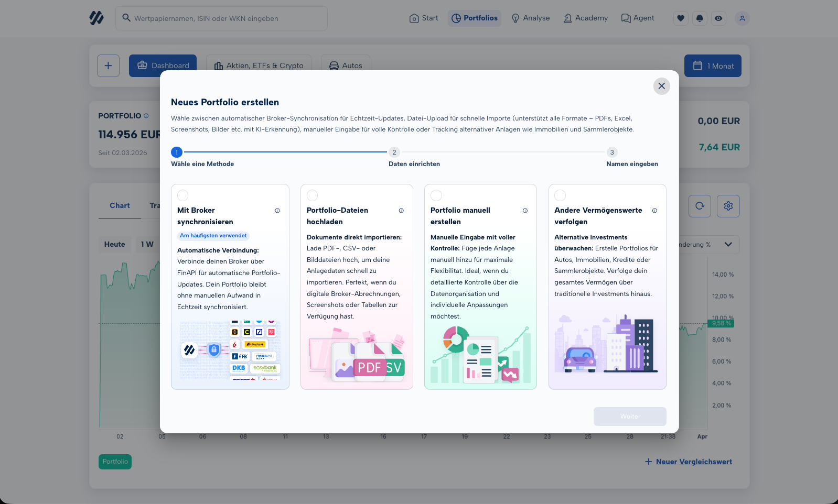Click the securities search input field
Screen dimensions: 838x504
[221, 18]
